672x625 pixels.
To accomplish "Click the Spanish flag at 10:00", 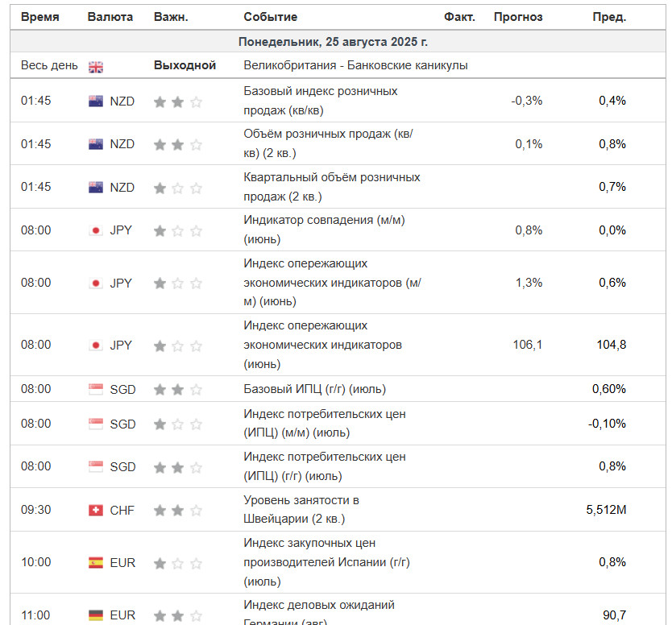I will (96, 562).
